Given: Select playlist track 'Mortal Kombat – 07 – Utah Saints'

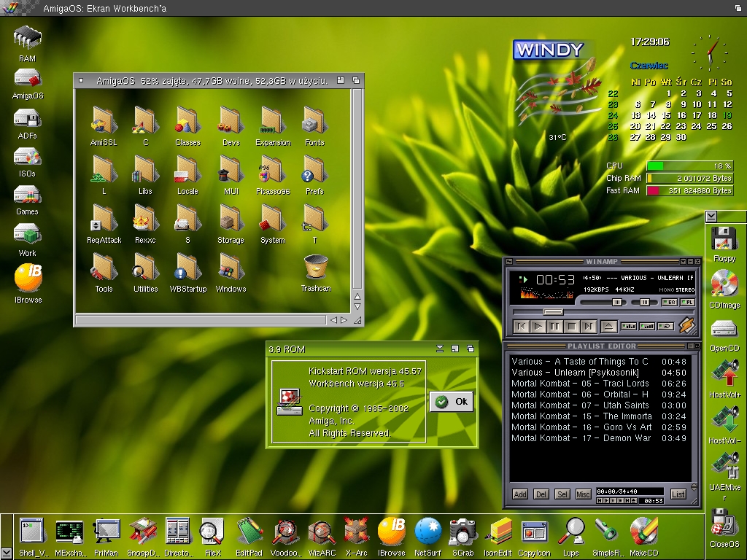Looking at the screenshot, I should pos(599,405).
